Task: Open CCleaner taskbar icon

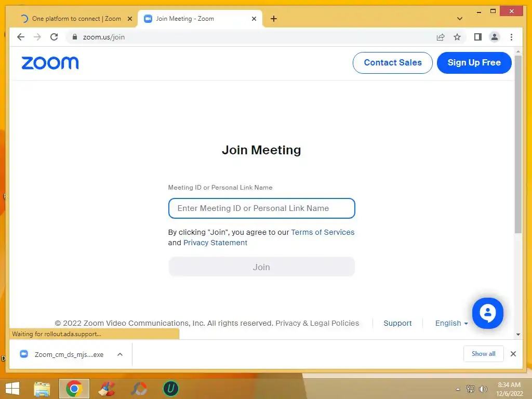Action: (107, 389)
